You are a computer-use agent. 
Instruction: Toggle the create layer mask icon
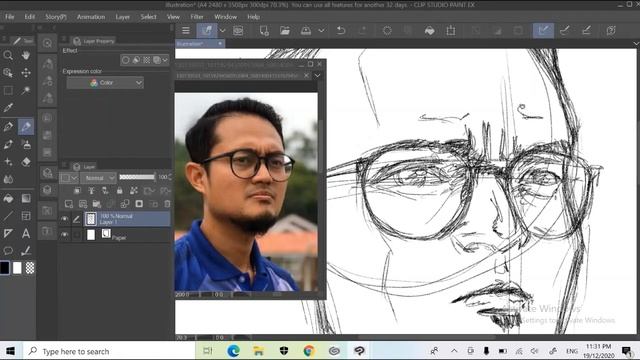(x=139, y=204)
